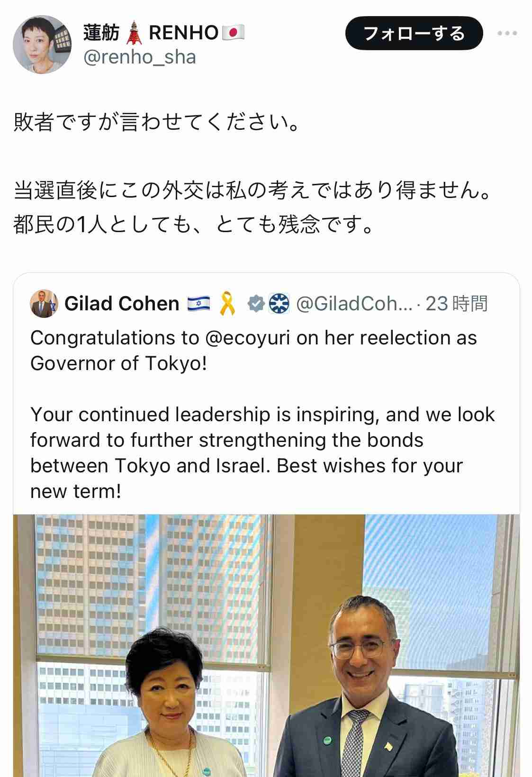This screenshot has height=777, width=532.
Task: Open the @GiladCoh... handle
Action: click(x=354, y=304)
